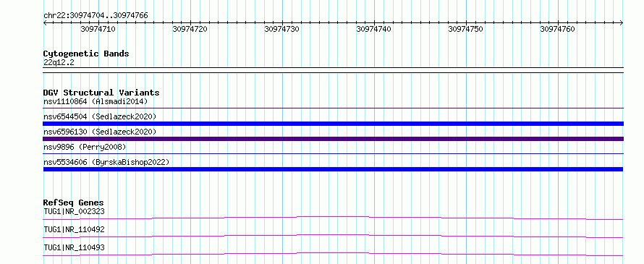Open variant nsv6596130 (Sedlazeck2020) label
This screenshot has width=644, height=264.
click(100, 132)
